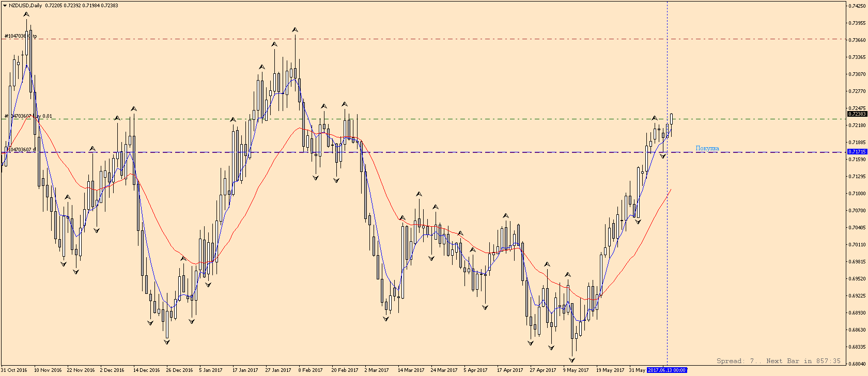Click the 9 May 2017 date label
Screen dimensions: 868x376
[x=576, y=370]
